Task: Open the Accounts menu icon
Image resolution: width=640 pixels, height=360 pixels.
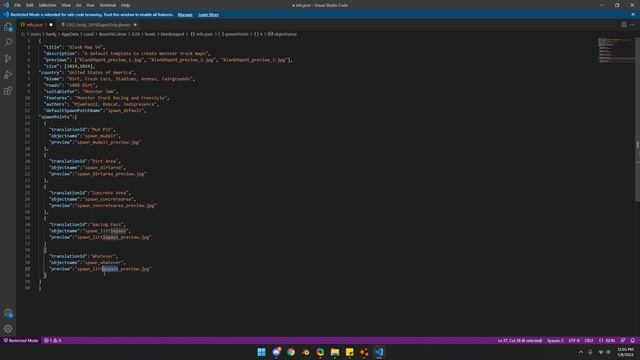Action: tap(8, 313)
